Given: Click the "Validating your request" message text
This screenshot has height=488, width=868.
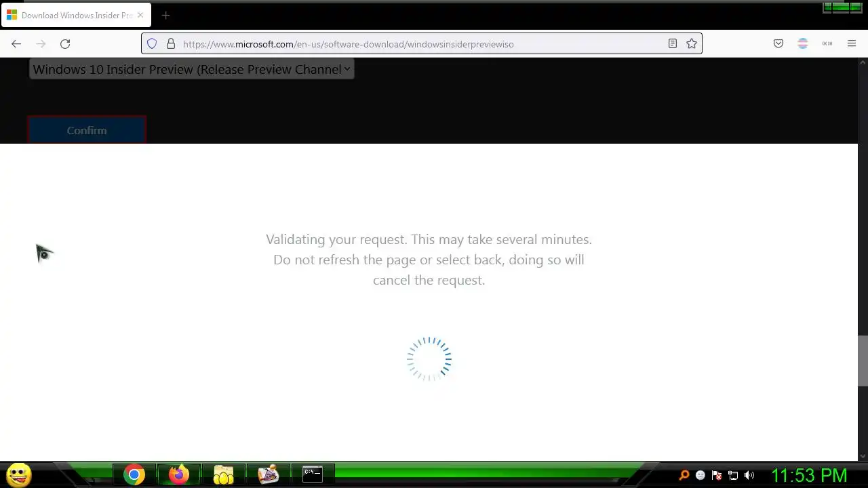Looking at the screenshot, I should [429, 260].
